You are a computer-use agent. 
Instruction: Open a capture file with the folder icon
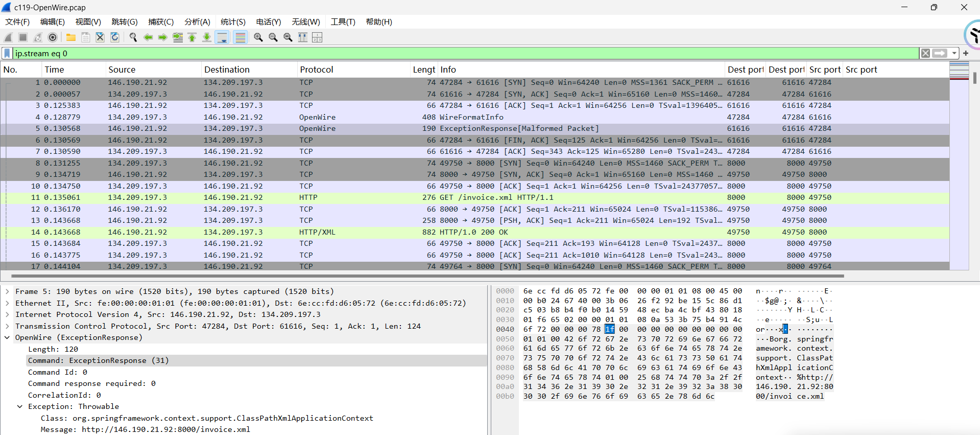tap(71, 37)
